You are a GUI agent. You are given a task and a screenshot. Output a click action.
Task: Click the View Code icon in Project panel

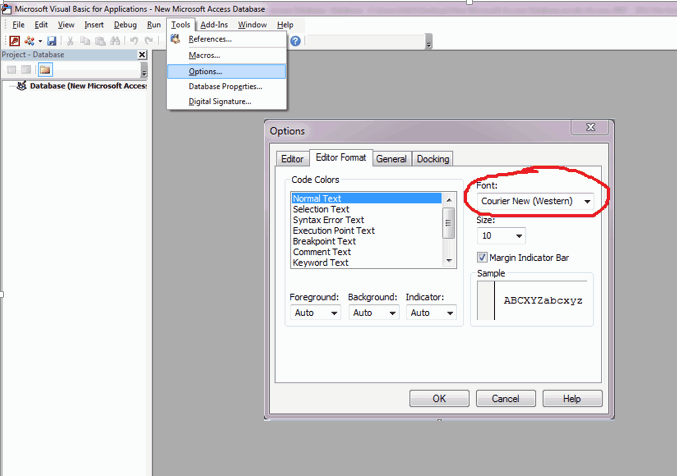(x=12, y=70)
